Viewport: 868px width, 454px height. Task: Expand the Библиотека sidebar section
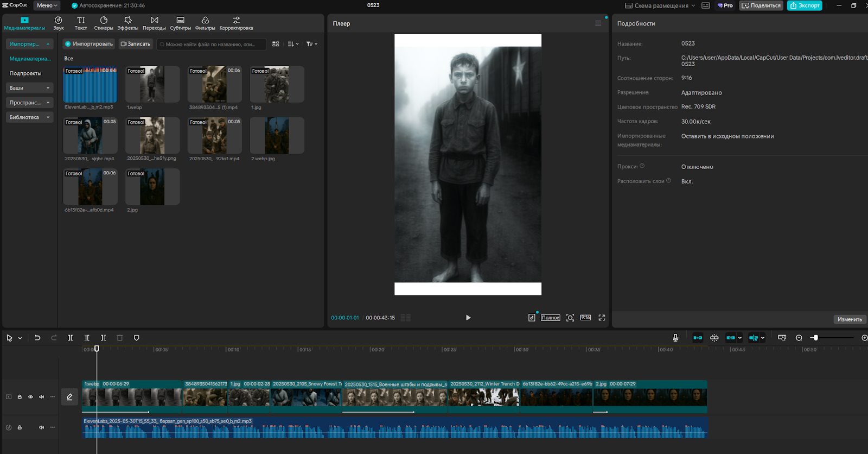[29, 117]
